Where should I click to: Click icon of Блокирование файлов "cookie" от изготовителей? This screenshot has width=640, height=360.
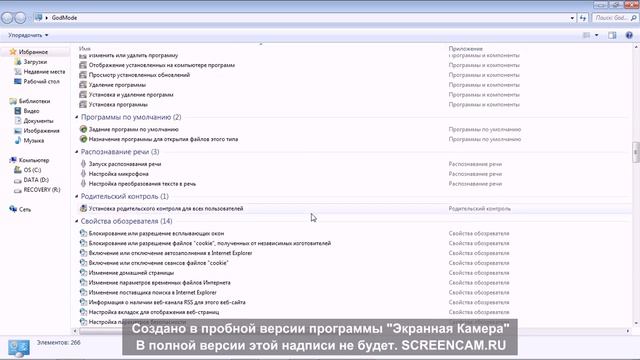tap(83, 243)
